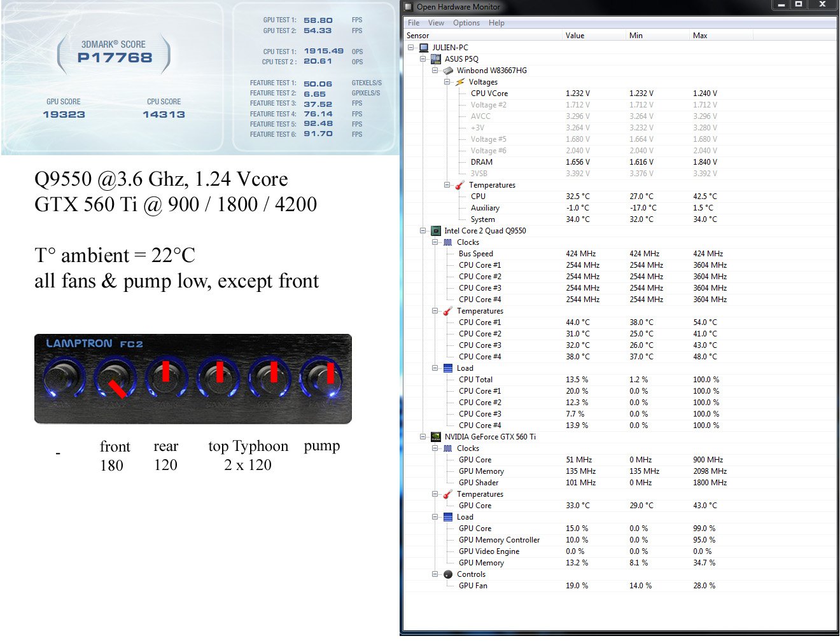
Task: Click the GPU score 19323
Action: (x=64, y=114)
